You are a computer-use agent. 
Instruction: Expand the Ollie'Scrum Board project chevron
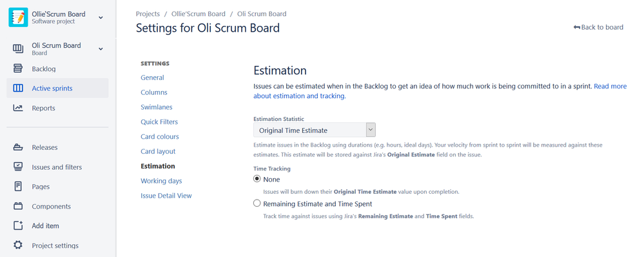101,17
